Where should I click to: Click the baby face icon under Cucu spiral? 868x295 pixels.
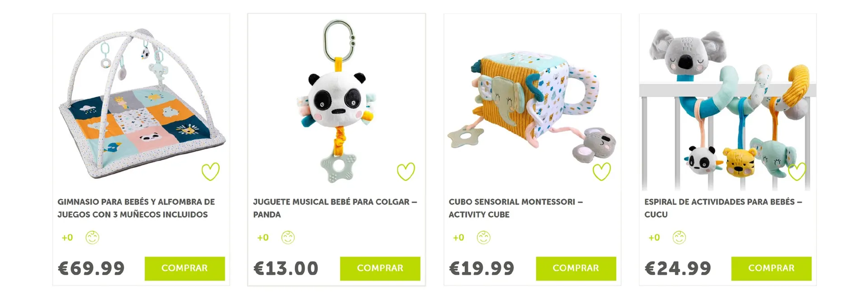click(679, 238)
